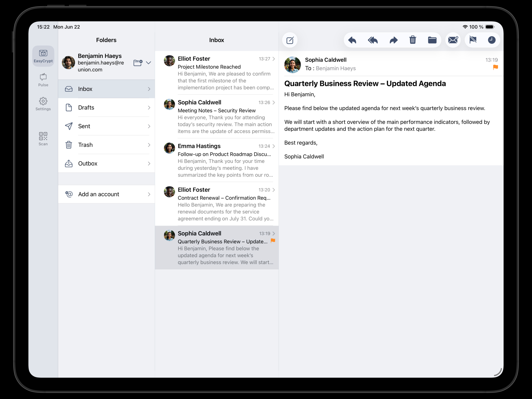Viewport: 532px width, 399px height.
Task: Click orange flag in message header
Action: (x=495, y=67)
